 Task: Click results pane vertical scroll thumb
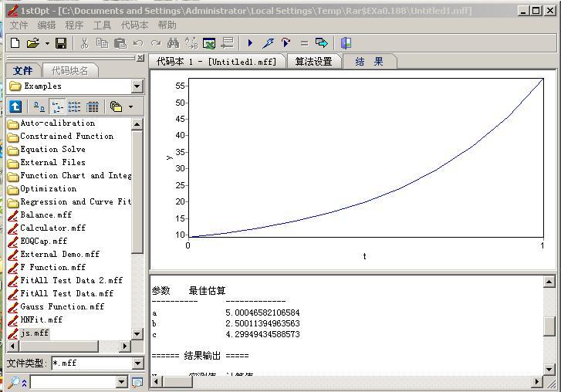click(x=549, y=326)
